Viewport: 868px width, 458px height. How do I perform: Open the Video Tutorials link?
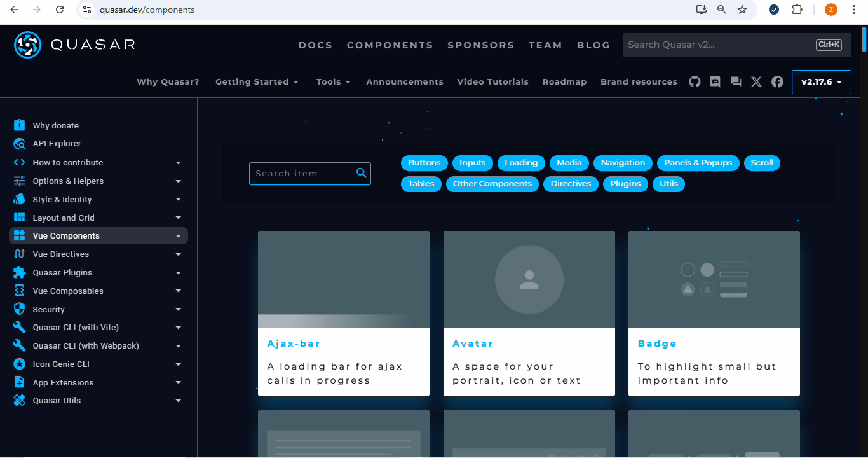493,82
